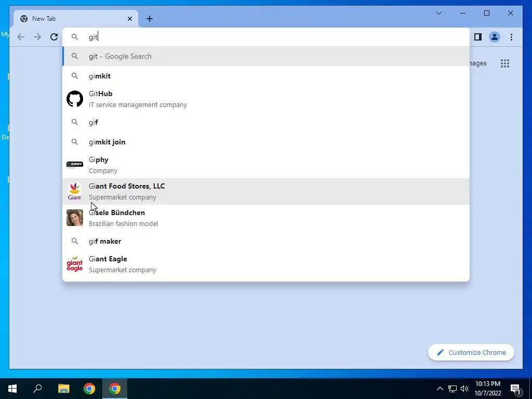The height and width of the screenshot is (399, 532).
Task: Click the browser Back arrow
Action: pyautogui.click(x=21, y=37)
